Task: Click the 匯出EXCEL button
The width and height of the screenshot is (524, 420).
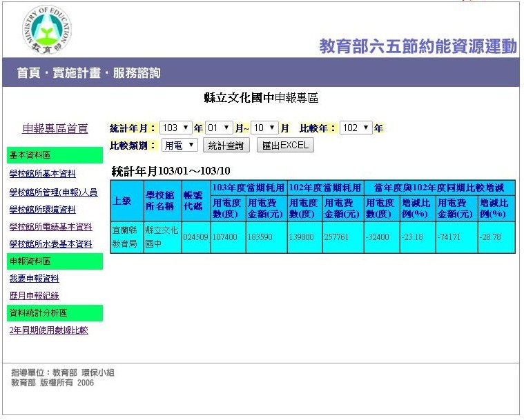Action: 285,146
